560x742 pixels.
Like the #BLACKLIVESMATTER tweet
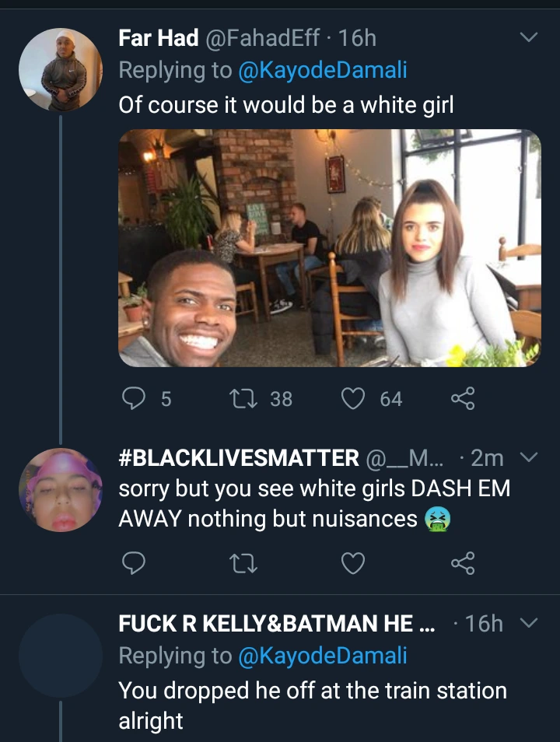point(354,562)
